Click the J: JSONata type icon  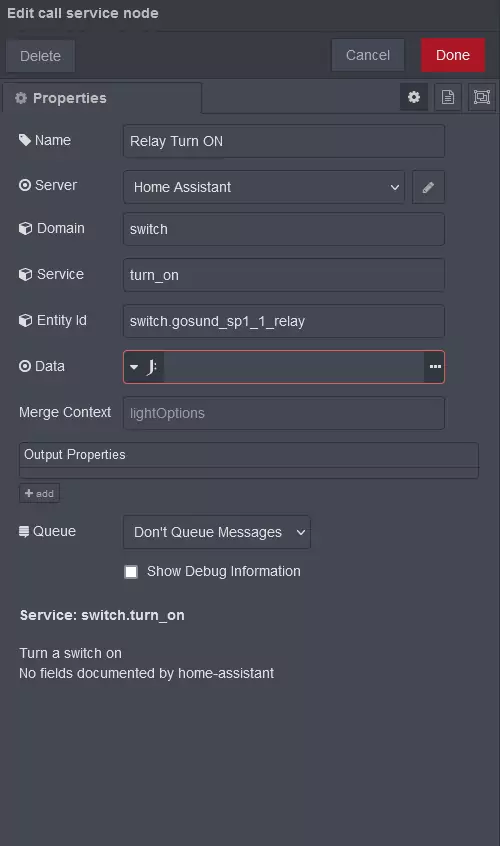pos(152,367)
